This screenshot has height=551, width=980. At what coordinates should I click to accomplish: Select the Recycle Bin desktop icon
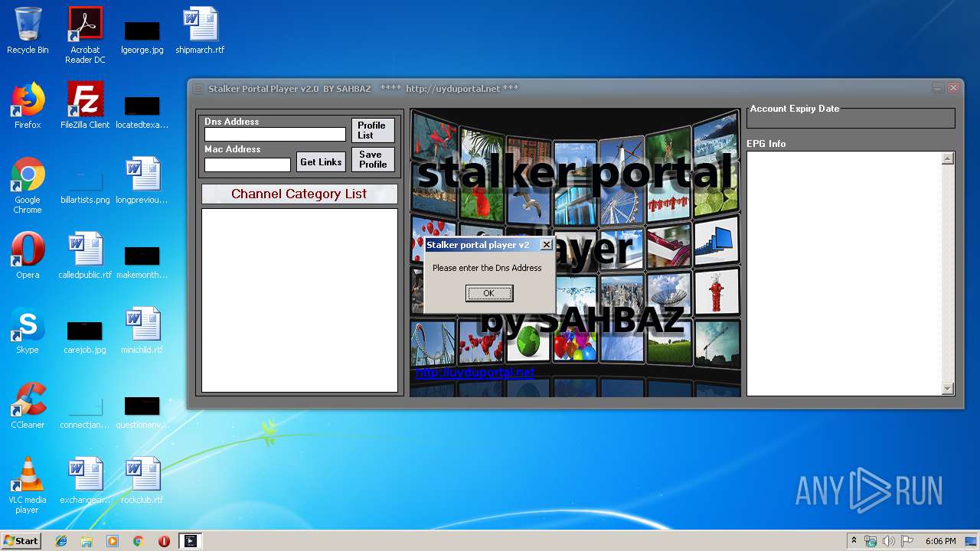(28, 31)
